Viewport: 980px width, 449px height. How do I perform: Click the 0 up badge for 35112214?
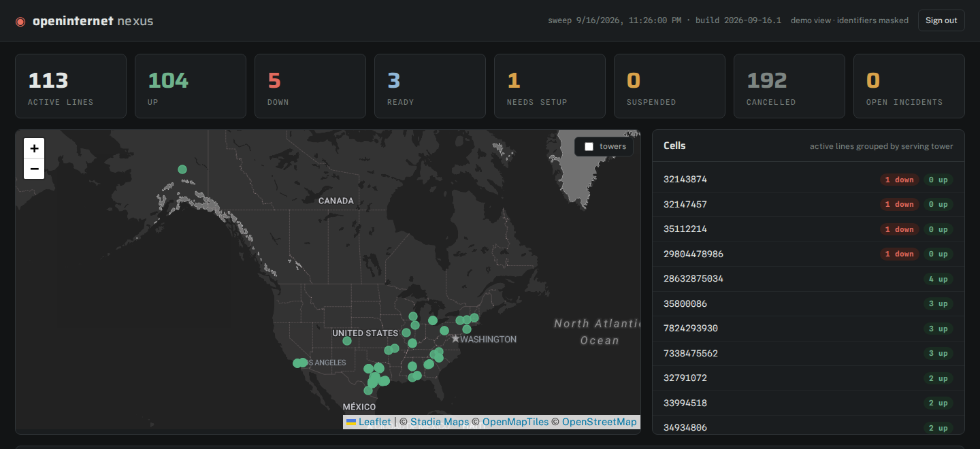pyautogui.click(x=938, y=229)
